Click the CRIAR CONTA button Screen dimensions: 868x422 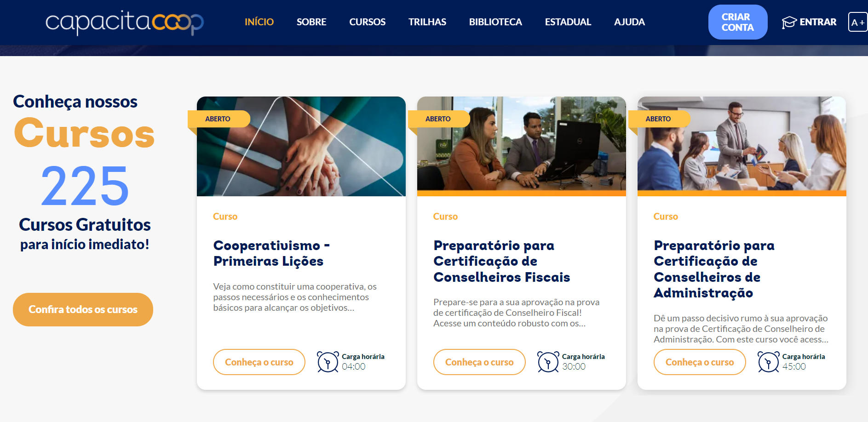click(x=738, y=22)
